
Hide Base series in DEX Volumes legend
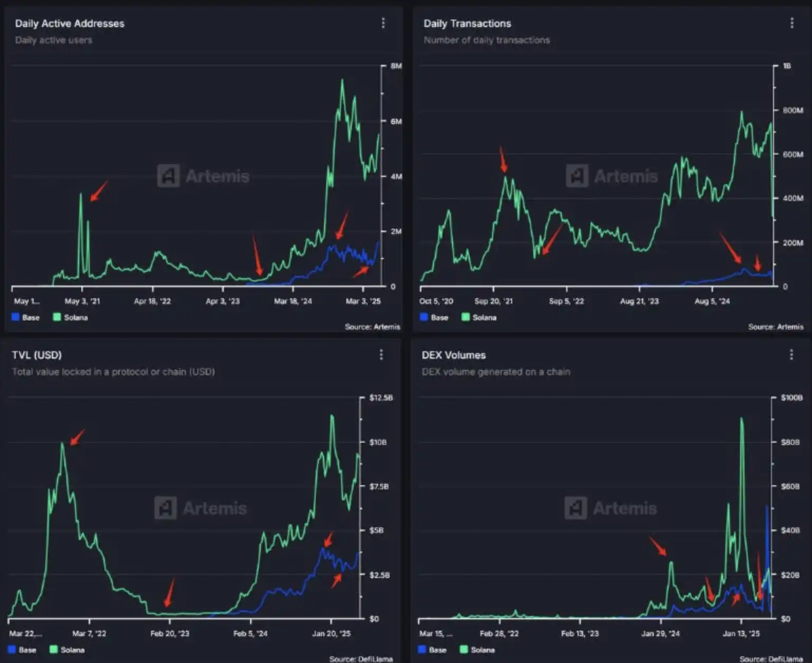[432, 650]
